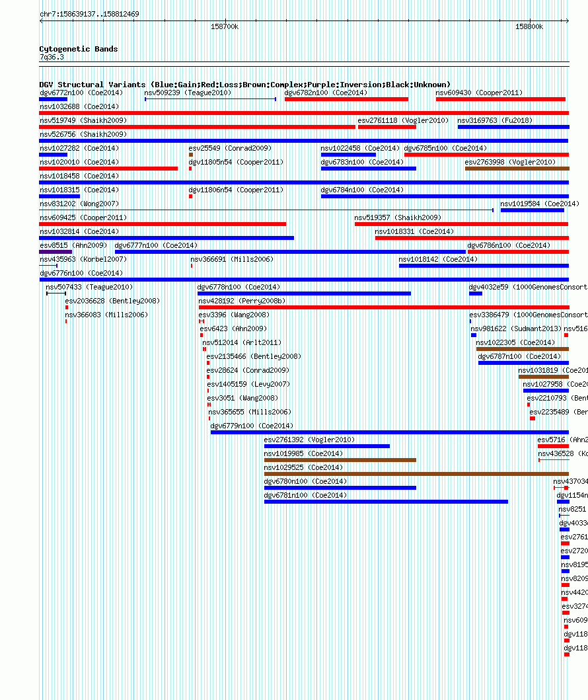This screenshot has height=700, width=588.
Task: Open nsv3169763 (Fu2018) variant
Action: pos(495,120)
